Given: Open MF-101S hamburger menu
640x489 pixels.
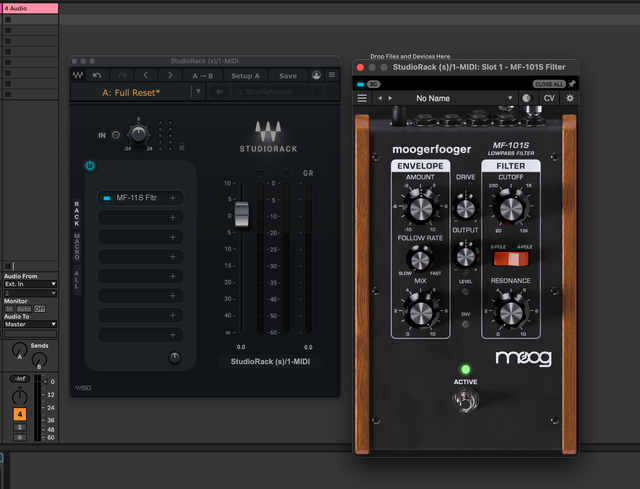Looking at the screenshot, I should coord(362,98).
